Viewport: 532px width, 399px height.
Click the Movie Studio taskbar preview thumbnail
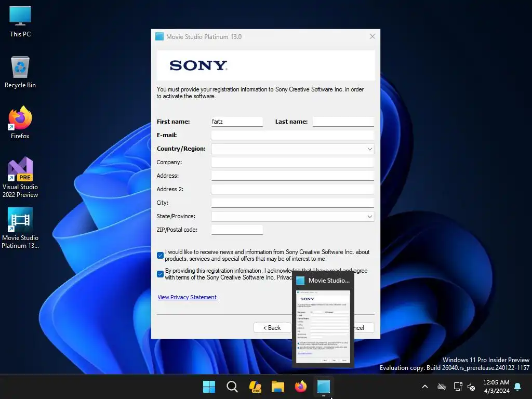pyautogui.click(x=323, y=326)
